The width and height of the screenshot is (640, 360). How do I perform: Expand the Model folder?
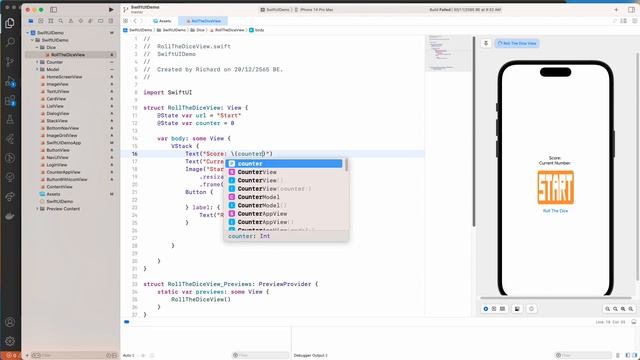click(37, 69)
